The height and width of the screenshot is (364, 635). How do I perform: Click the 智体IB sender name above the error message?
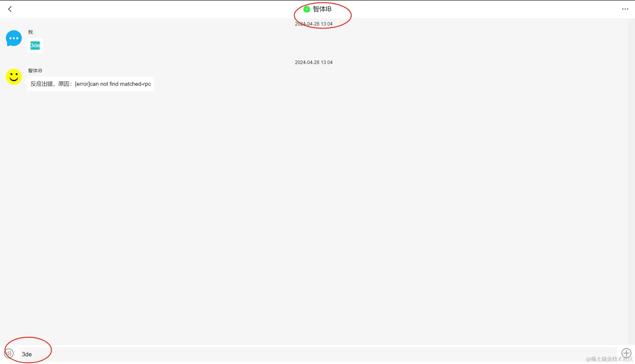coord(35,71)
